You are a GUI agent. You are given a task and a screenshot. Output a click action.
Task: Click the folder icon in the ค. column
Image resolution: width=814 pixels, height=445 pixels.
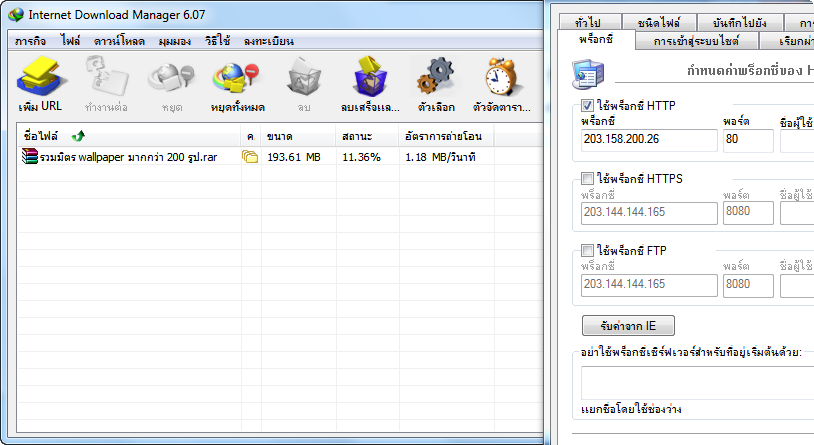tap(250, 156)
